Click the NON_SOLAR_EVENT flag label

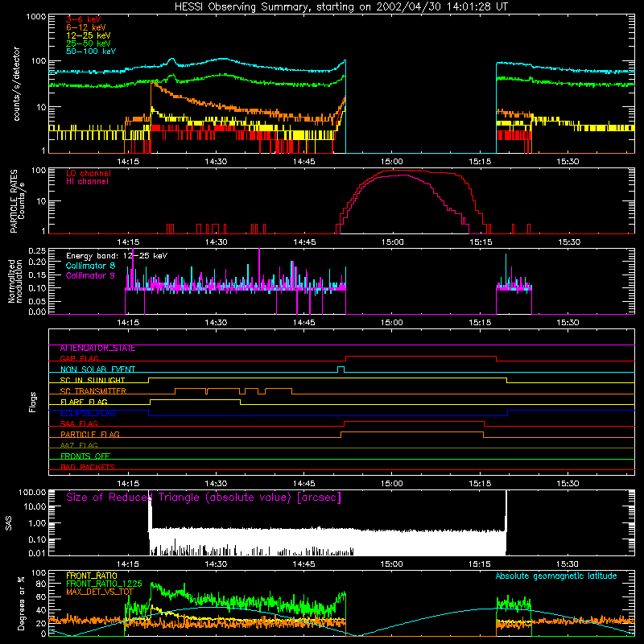(97, 369)
